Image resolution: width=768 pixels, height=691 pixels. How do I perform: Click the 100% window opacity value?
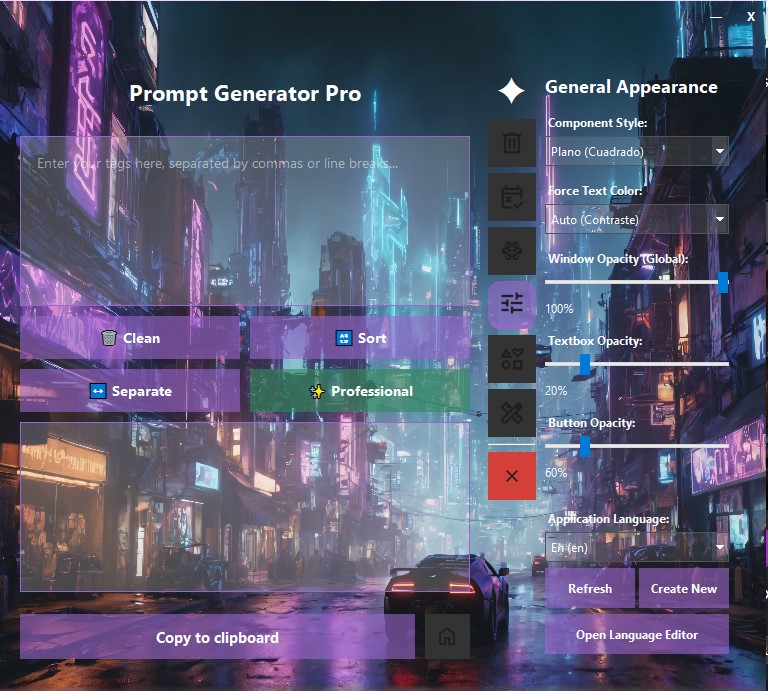559,309
